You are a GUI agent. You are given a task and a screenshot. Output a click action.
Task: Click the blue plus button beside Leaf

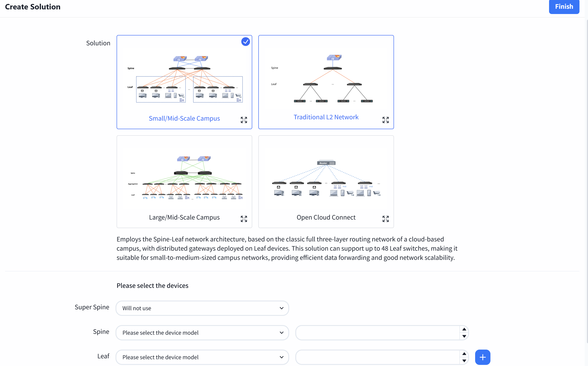483,357
